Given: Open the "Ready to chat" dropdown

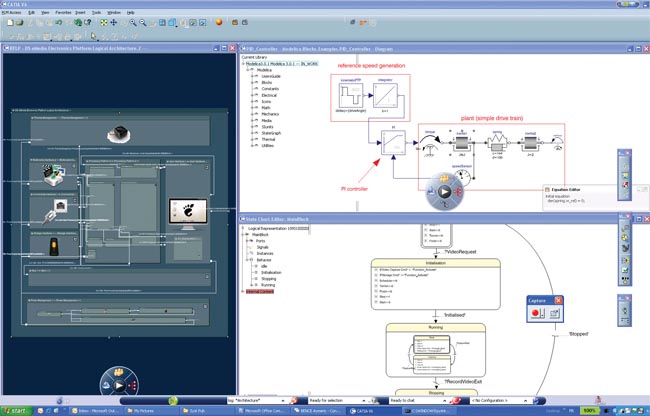Looking at the screenshot, I should [x=444, y=401].
